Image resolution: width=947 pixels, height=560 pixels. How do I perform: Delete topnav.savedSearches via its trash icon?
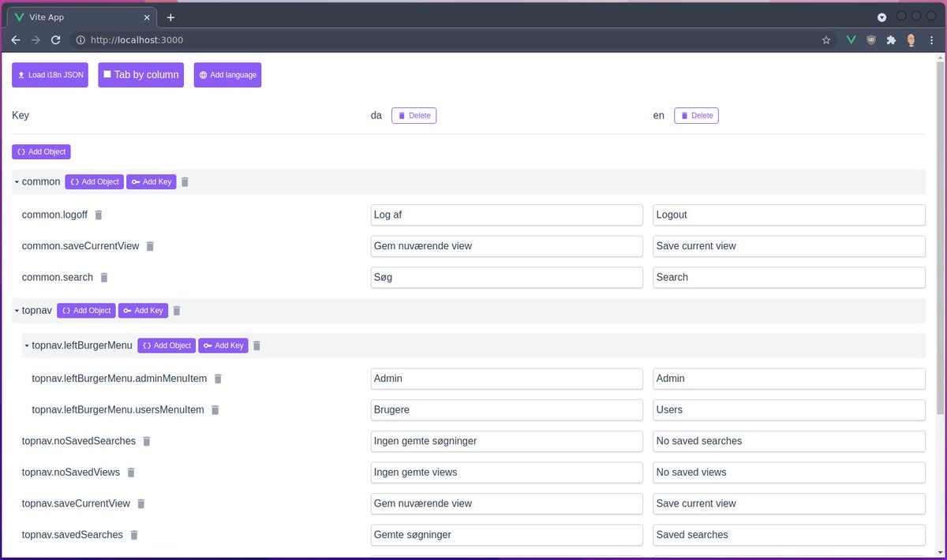pyautogui.click(x=133, y=535)
